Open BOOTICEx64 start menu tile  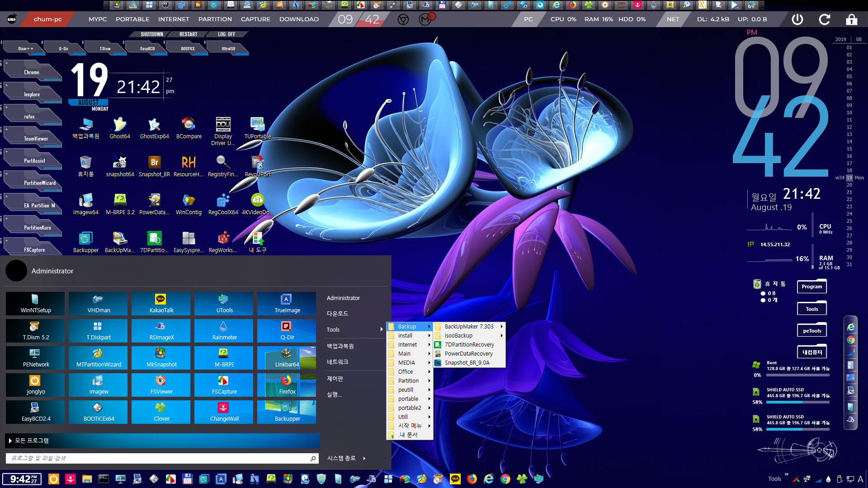(x=98, y=412)
